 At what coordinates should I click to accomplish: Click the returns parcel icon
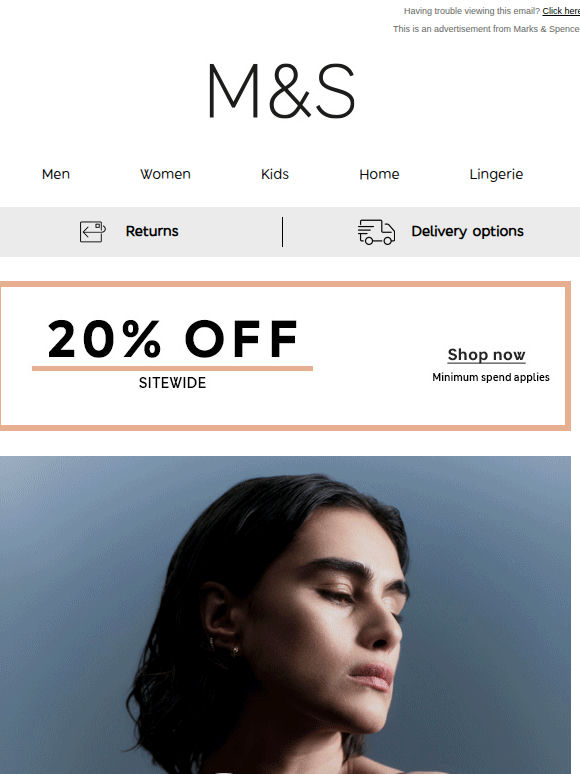(x=93, y=232)
